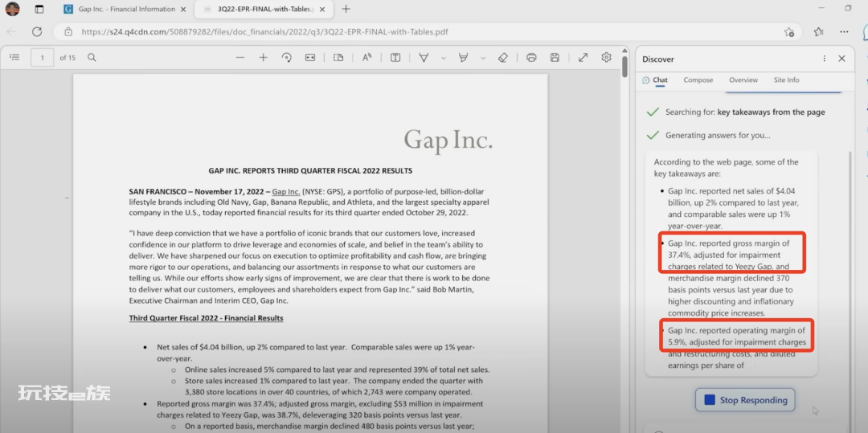This screenshot has height=433, width=868.
Task: Click the PDF page number field
Action: (x=42, y=58)
